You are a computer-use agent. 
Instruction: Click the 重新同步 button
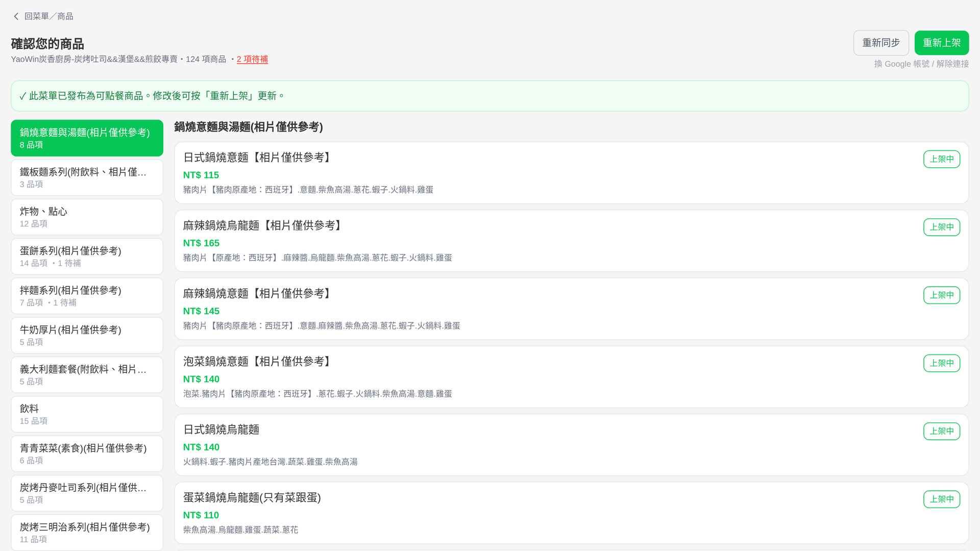[x=881, y=43]
